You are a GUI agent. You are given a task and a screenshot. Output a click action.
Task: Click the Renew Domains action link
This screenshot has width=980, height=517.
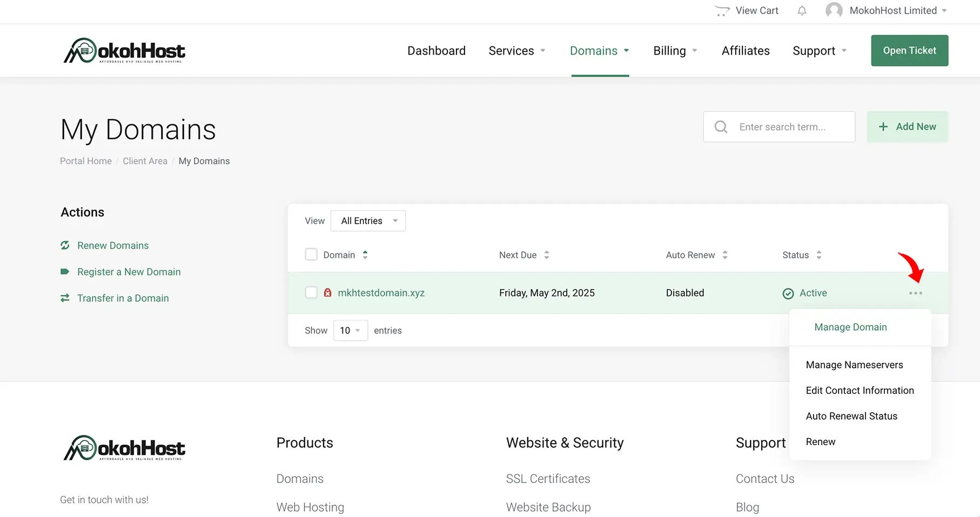click(x=113, y=245)
